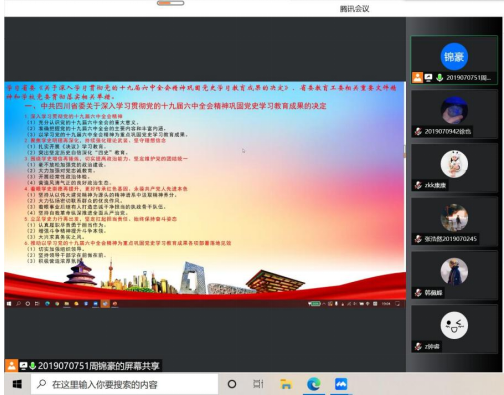Click slide line (4) 营造风清气正的良好政治生态
504x395 pixels.
[69, 183]
